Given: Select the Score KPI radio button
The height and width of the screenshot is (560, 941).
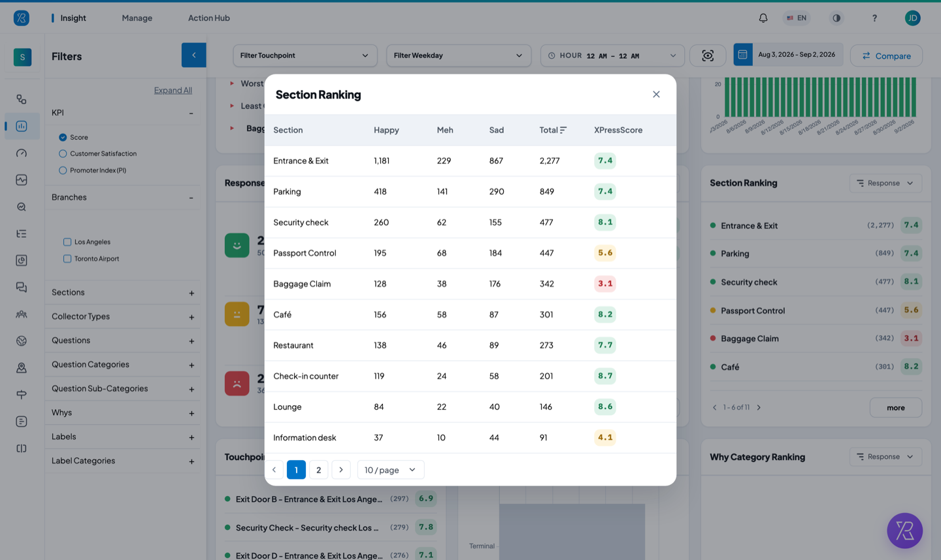Looking at the screenshot, I should 63,137.
